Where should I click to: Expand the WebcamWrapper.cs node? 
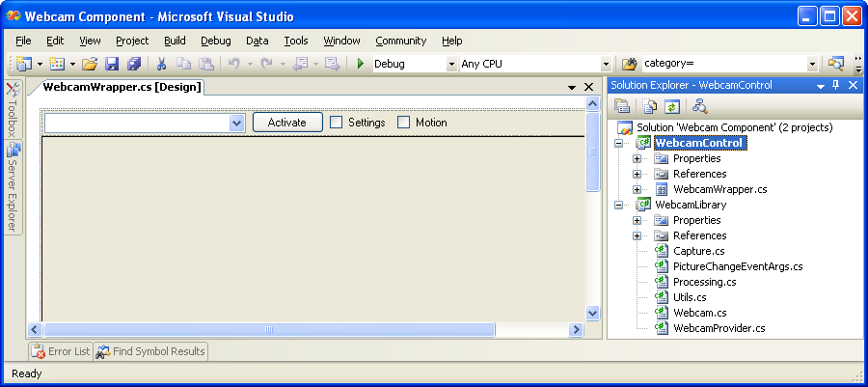(x=637, y=189)
